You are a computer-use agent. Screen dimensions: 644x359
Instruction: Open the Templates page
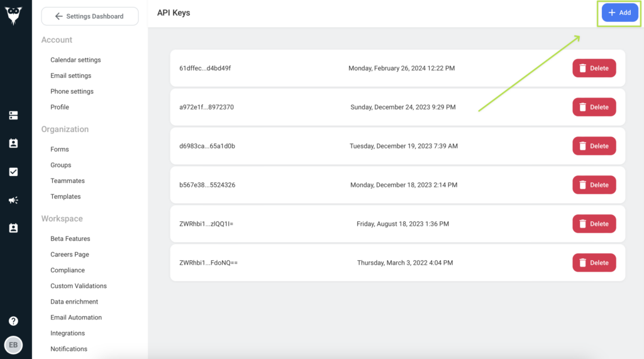pyautogui.click(x=65, y=196)
